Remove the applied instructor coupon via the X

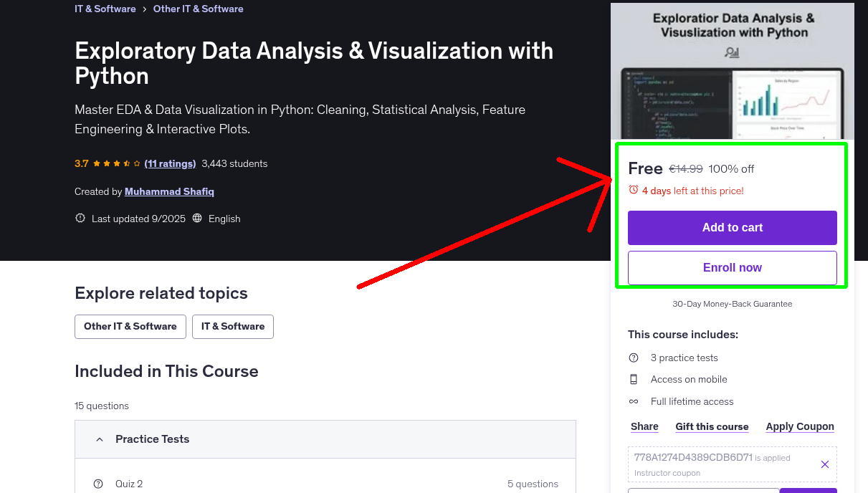click(x=824, y=464)
